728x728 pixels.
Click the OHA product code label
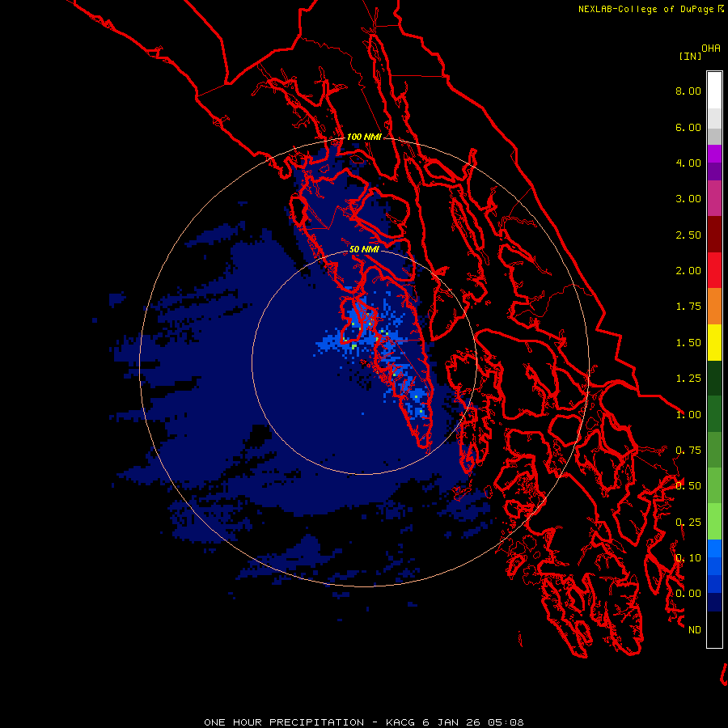pyautogui.click(x=711, y=49)
